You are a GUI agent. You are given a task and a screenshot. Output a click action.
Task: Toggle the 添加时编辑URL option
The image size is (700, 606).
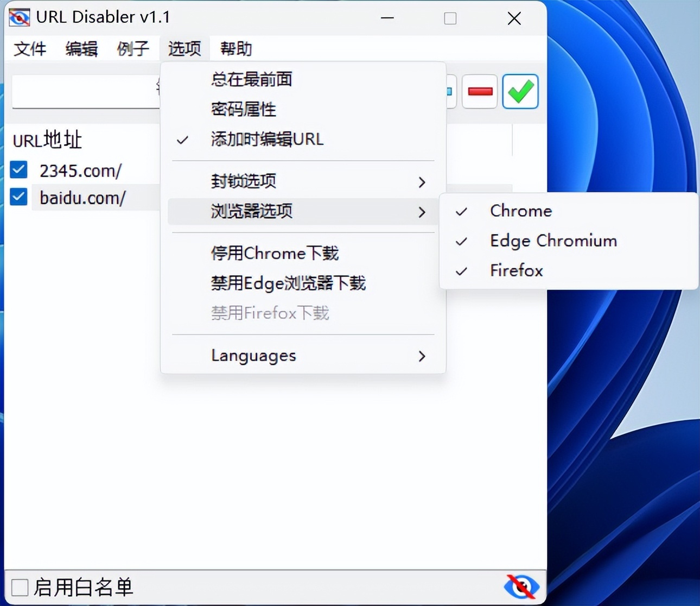click(266, 139)
